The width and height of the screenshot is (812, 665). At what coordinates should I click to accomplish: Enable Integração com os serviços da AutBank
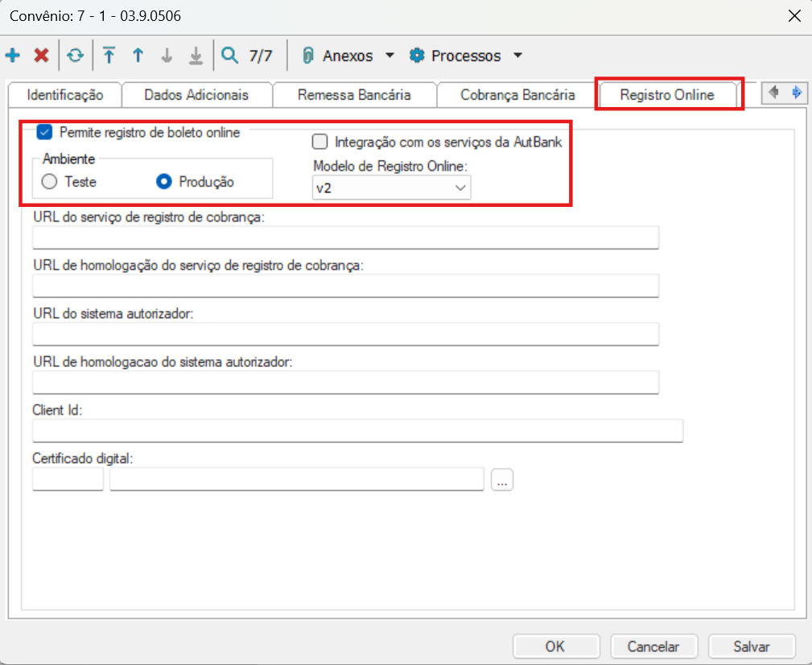coord(320,142)
